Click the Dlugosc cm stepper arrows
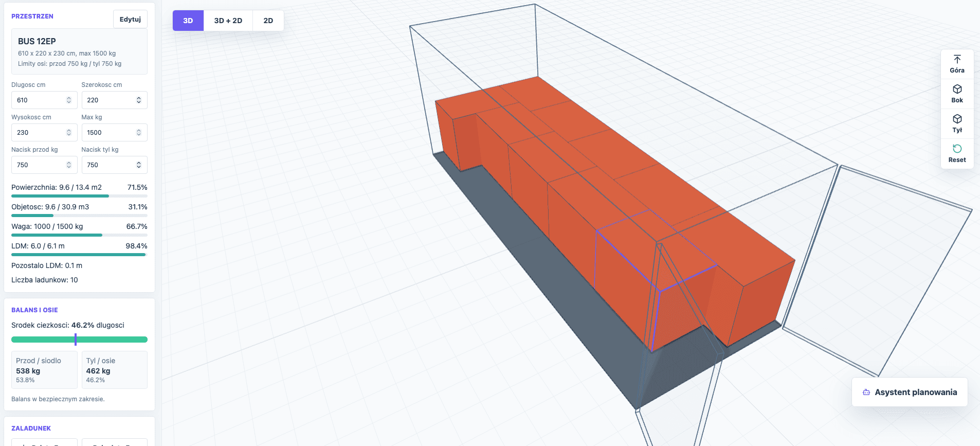Viewport: 980px width, 446px height. [x=69, y=100]
